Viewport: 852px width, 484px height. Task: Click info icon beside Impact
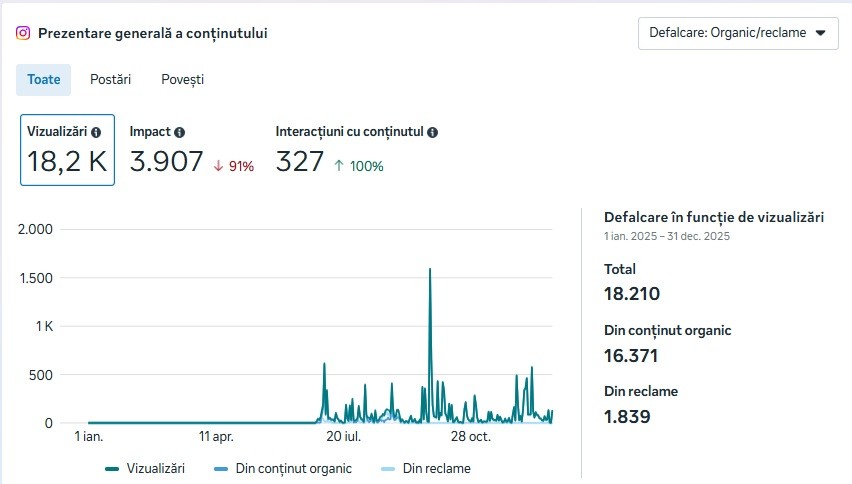[x=179, y=132]
